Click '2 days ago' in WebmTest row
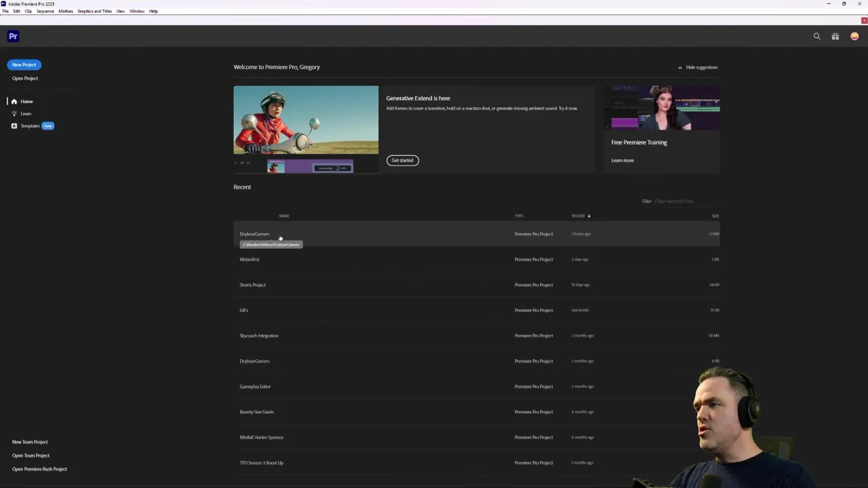Viewport: 868px width, 488px height. point(580,260)
